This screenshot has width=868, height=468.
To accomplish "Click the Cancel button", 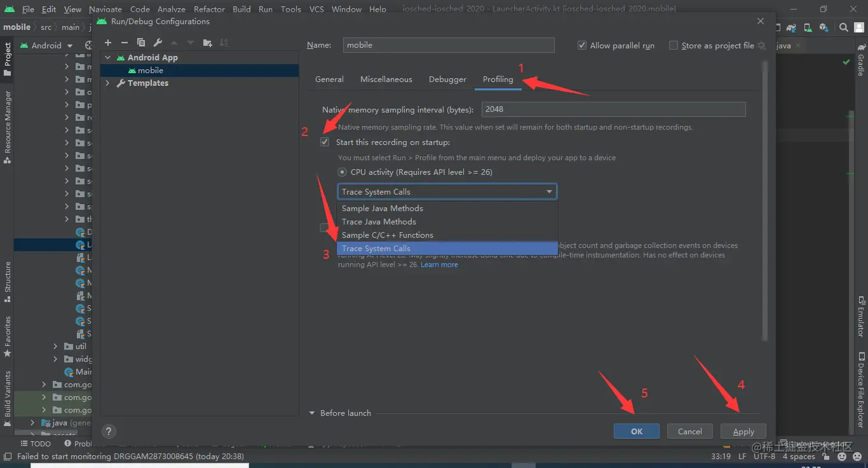I will coord(690,431).
